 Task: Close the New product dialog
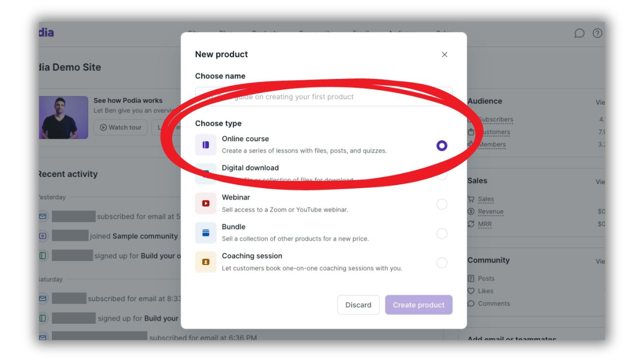444,55
